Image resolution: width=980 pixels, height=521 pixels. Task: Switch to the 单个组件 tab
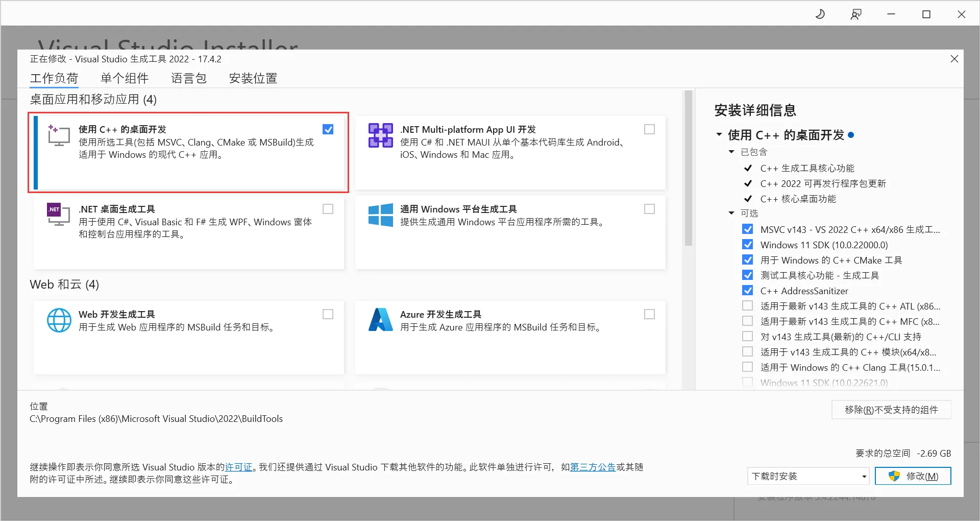tap(125, 78)
